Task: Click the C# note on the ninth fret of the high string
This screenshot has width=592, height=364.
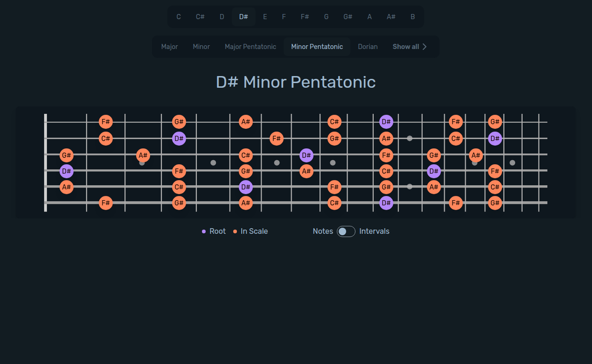Action: pos(335,121)
